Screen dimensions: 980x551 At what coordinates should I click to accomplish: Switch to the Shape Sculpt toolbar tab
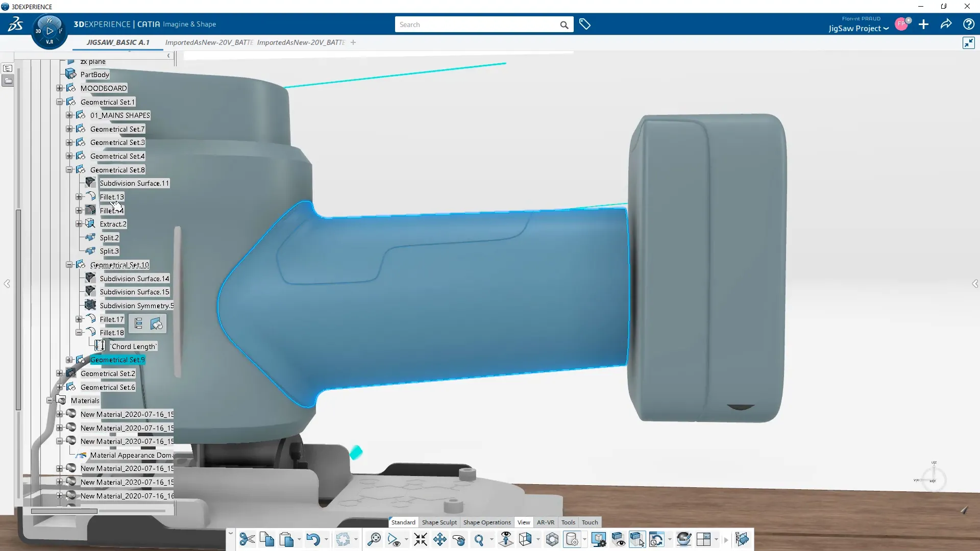click(439, 522)
